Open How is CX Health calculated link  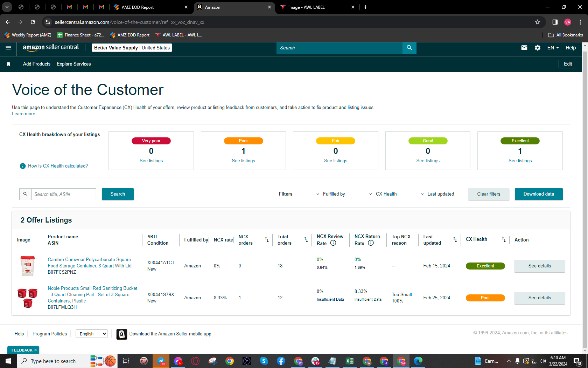[x=58, y=166]
